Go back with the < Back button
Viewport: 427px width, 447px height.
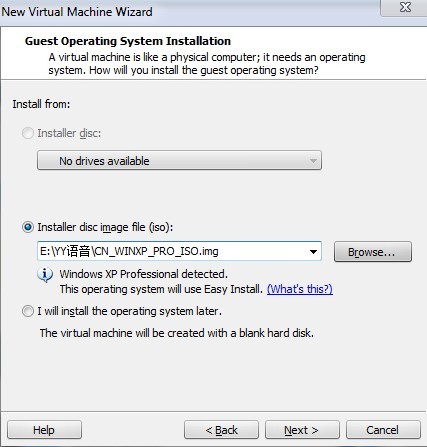pyautogui.click(x=221, y=430)
